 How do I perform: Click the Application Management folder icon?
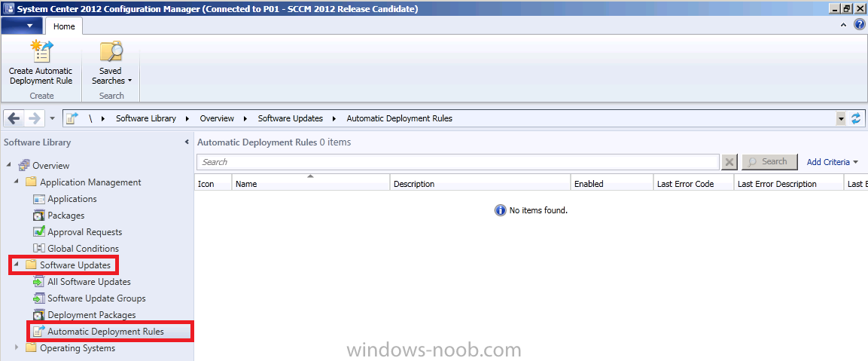click(x=31, y=182)
